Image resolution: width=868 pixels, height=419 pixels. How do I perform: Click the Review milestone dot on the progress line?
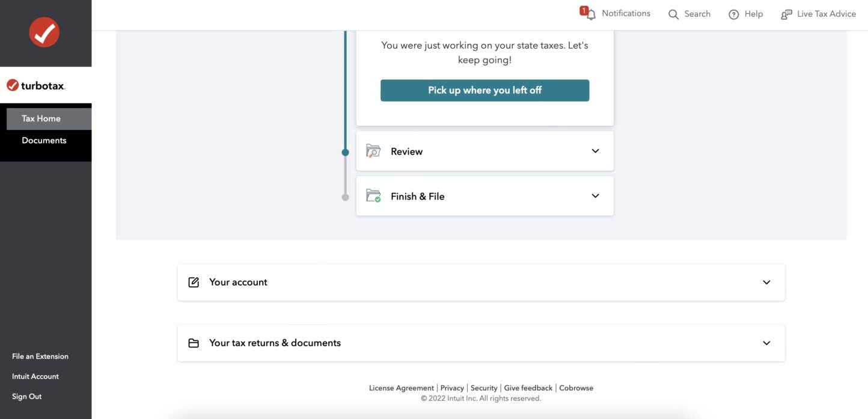pyautogui.click(x=346, y=151)
